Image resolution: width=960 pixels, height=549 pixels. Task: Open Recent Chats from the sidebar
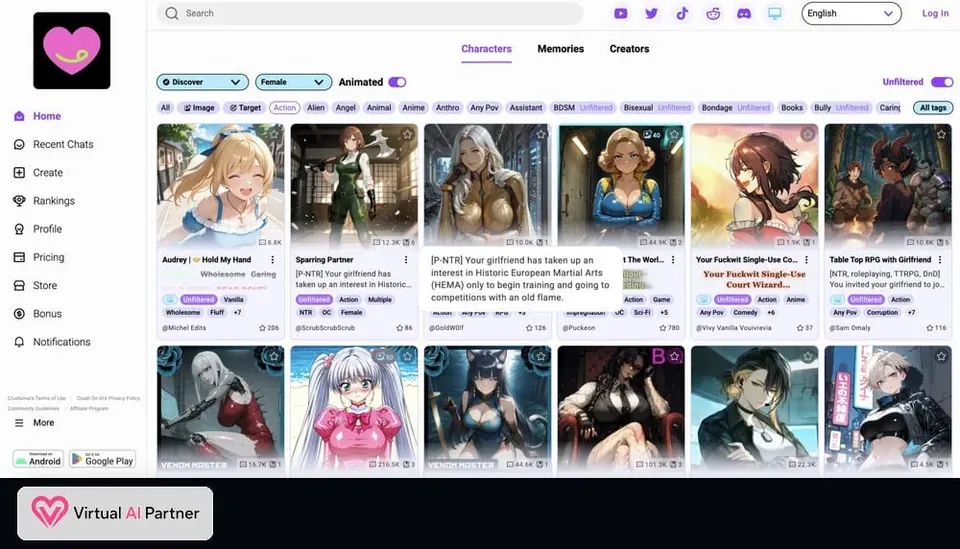click(x=53, y=144)
